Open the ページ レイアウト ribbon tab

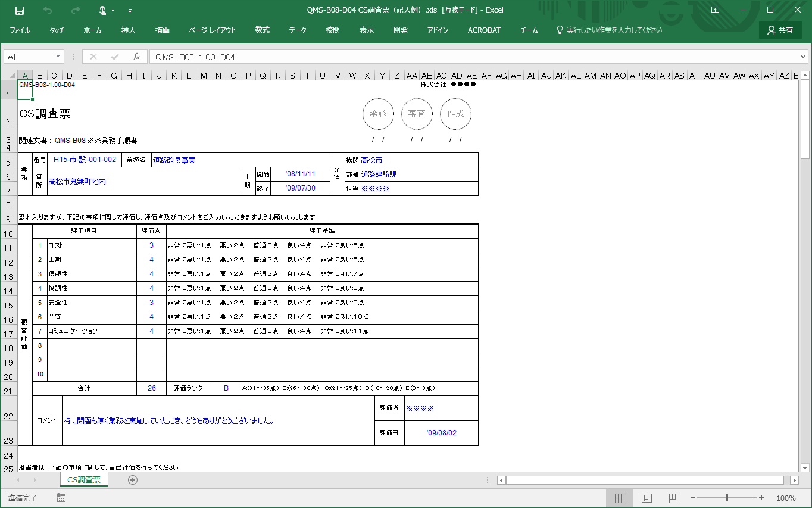(213, 30)
